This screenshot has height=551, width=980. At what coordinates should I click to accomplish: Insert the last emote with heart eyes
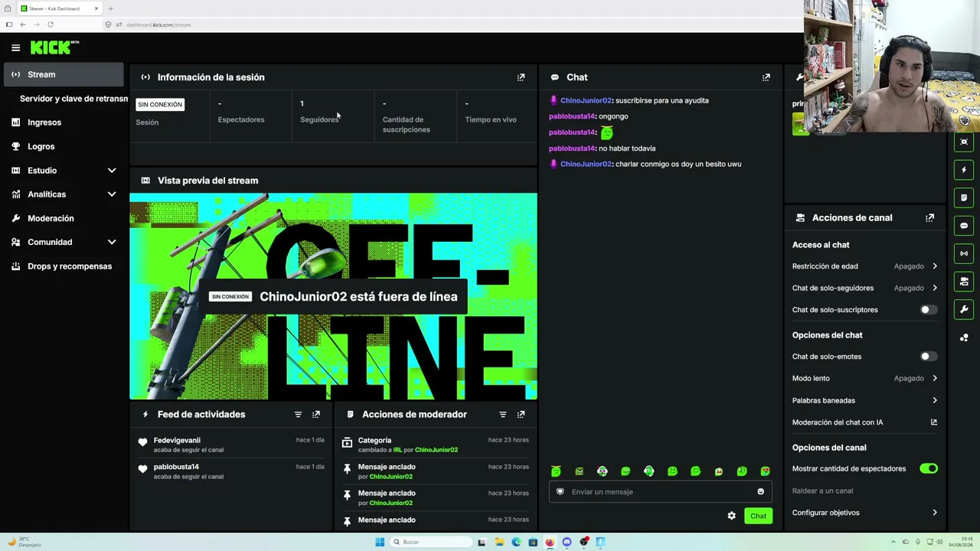click(765, 471)
